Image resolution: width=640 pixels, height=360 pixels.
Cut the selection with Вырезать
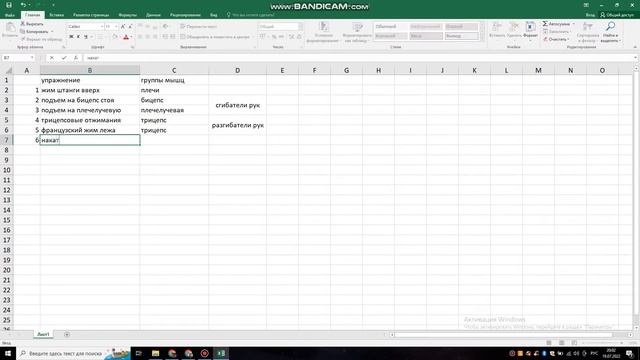pos(32,24)
